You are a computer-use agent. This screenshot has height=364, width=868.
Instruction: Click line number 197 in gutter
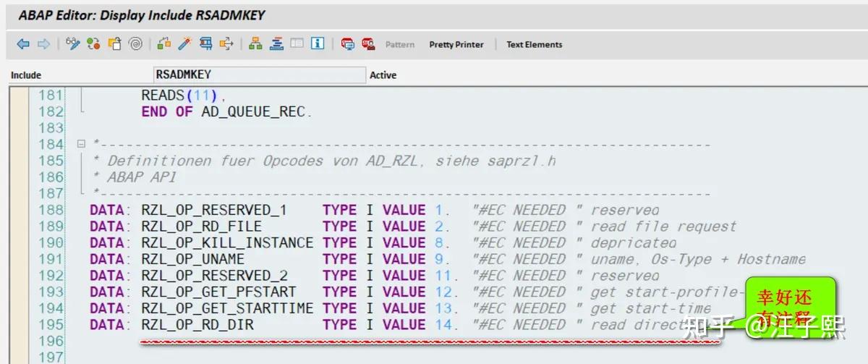(x=51, y=357)
